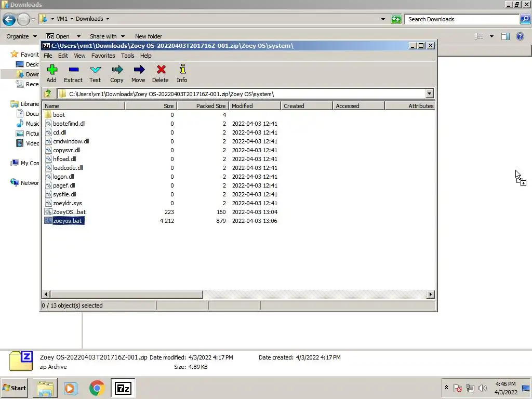
Task: Click the New folder button
Action: [149, 36]
